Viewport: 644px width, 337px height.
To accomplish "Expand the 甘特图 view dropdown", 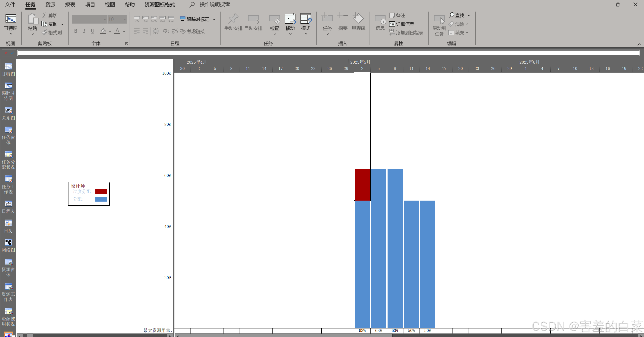I will (x=11, y=34).
